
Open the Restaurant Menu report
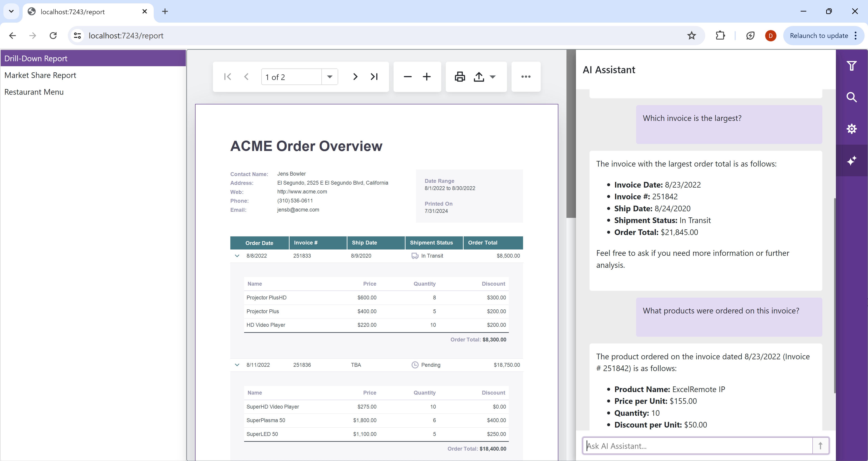34,92
